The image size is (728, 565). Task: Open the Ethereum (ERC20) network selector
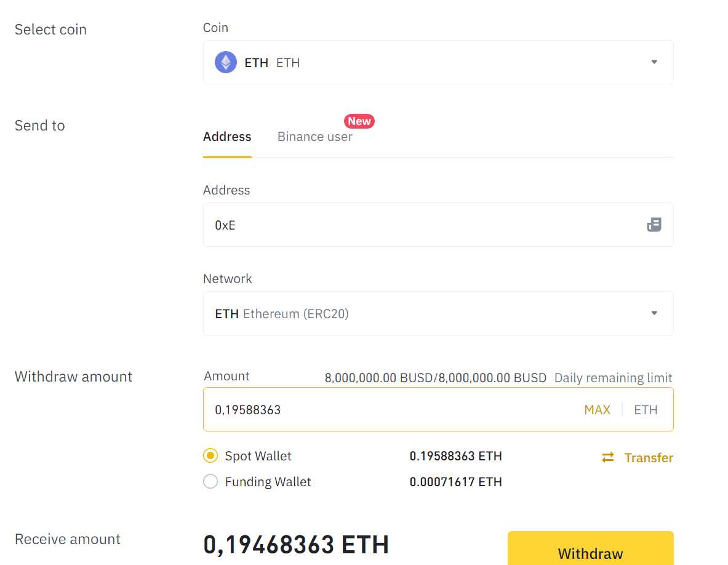click(431, 313)
